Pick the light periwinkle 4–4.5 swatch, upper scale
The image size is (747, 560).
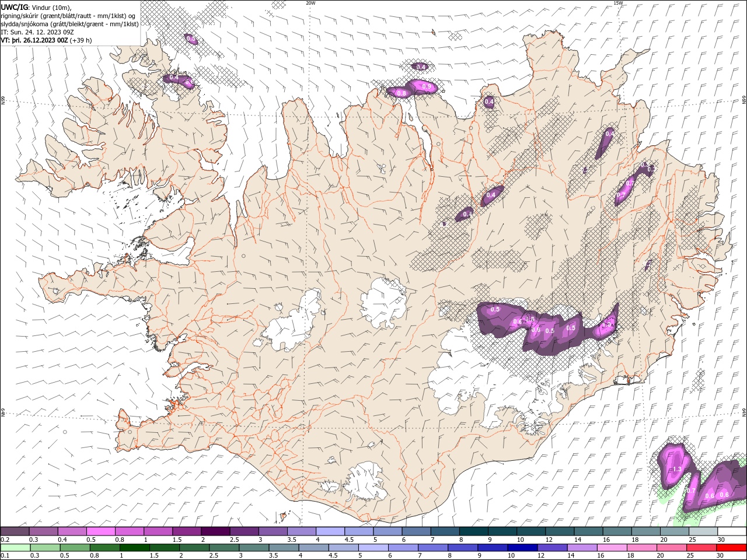[330, 531]
